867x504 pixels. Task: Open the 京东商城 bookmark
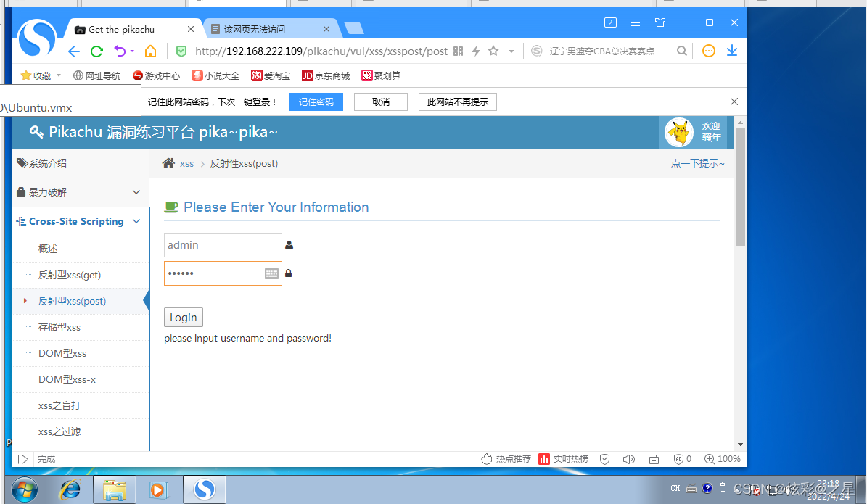click(326, 75)
